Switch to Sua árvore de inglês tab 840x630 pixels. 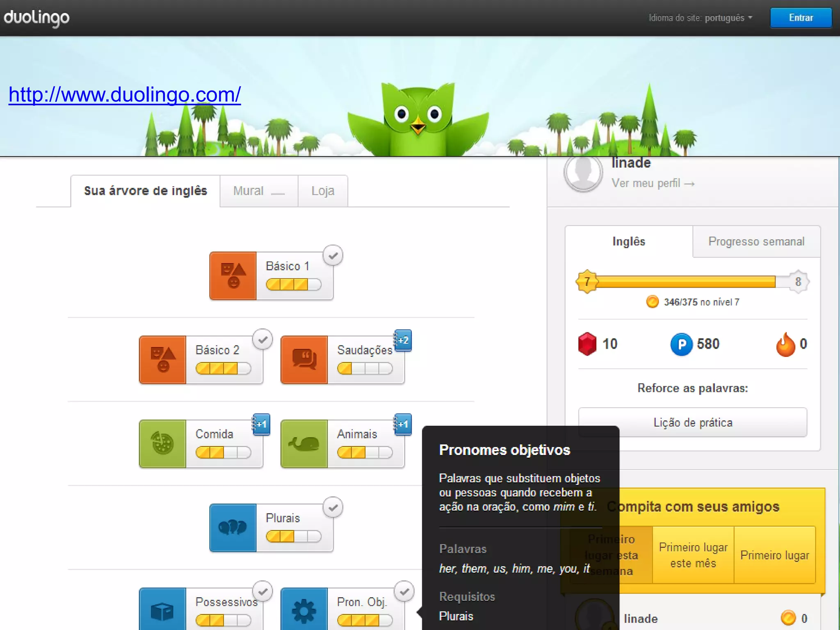coord(146,191)
